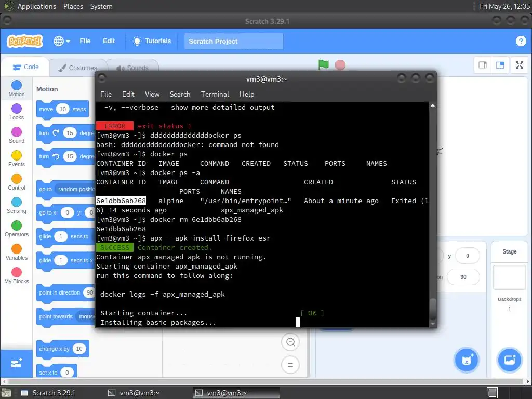Select the Events block category
The height and width of the screenshot is (399, 532).
[17, 159]
